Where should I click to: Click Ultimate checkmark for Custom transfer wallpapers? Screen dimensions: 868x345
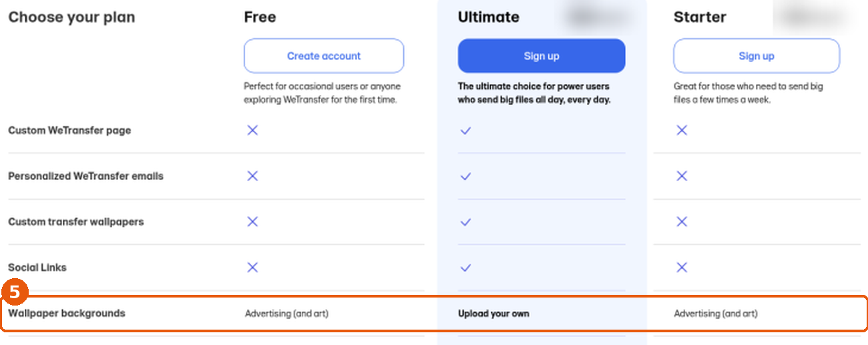click(x=466, y=222)
